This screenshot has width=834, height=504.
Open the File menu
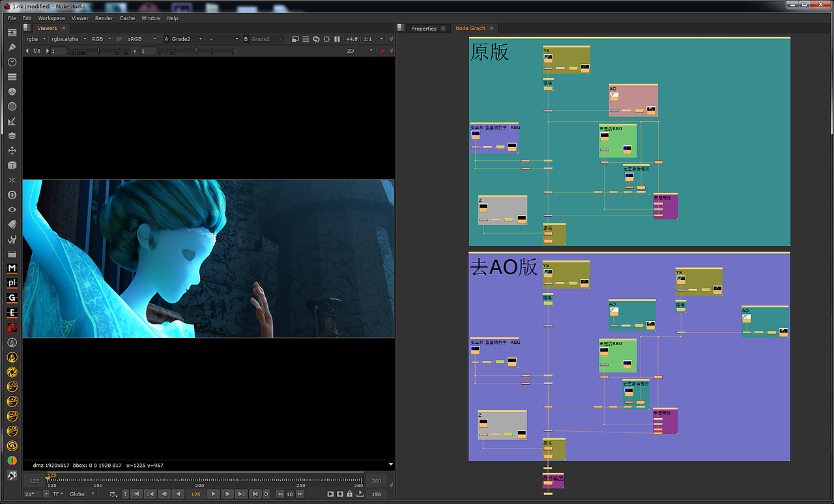coord(12,18)
